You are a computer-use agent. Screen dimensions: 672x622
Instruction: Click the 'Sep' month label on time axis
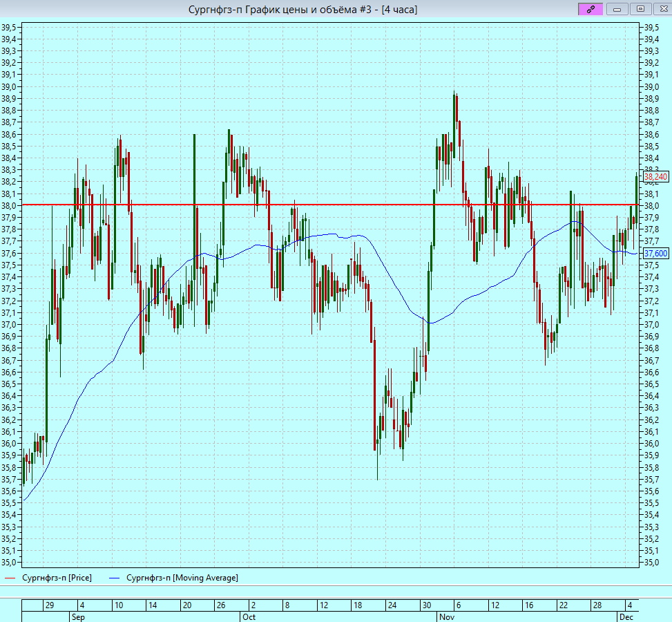78,617
